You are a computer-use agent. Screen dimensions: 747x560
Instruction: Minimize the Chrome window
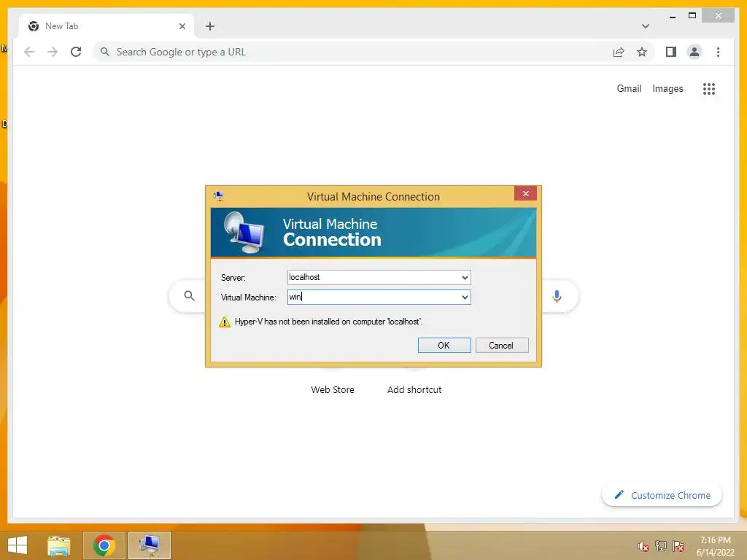672,16
